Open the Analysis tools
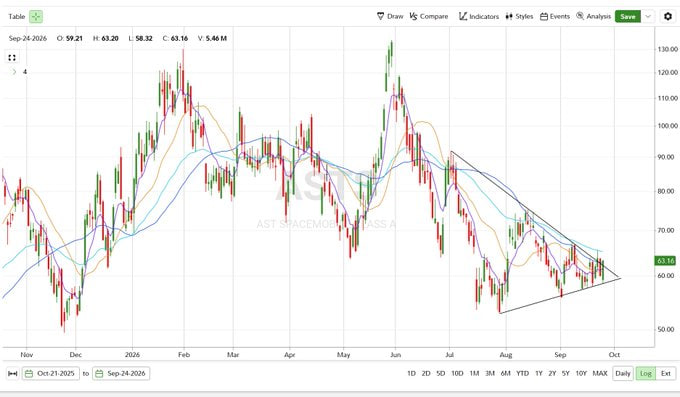This screenshot has width=680, height=397. 593,16
